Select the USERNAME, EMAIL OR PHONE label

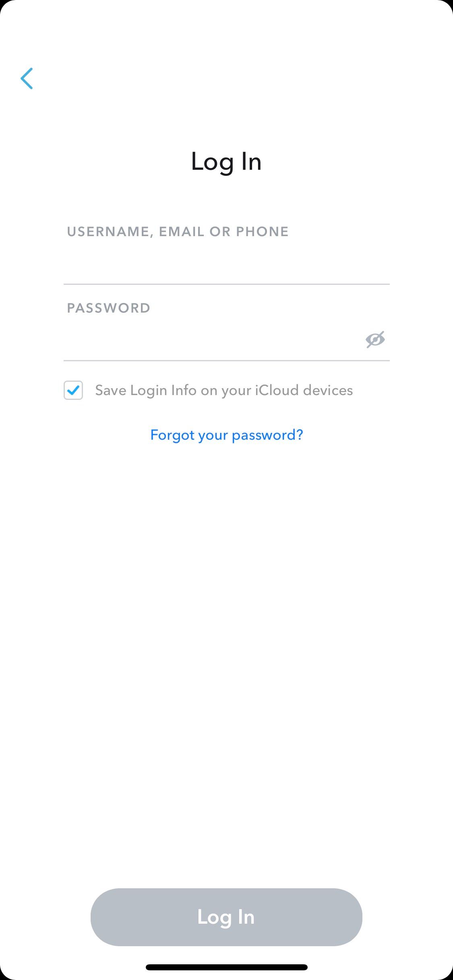pos(178,232)
